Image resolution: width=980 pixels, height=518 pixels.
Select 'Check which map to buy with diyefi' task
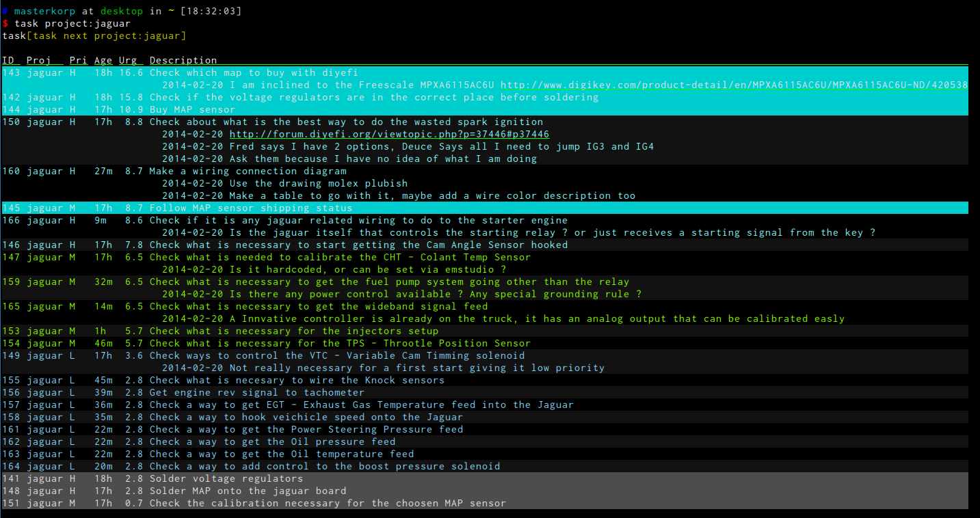(x=254, y=73)
